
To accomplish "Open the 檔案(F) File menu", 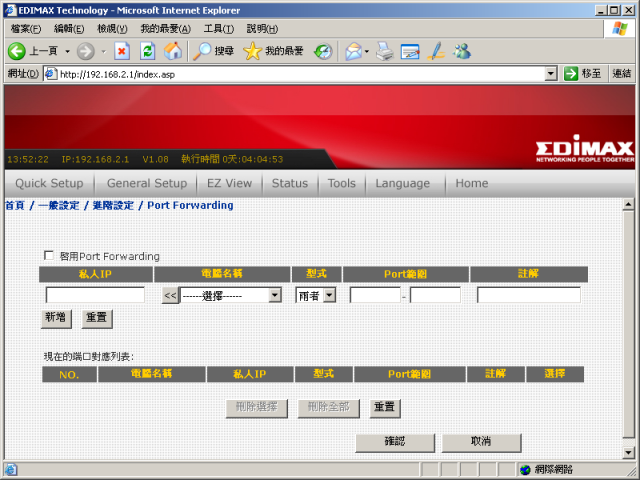I will [26, 29].
